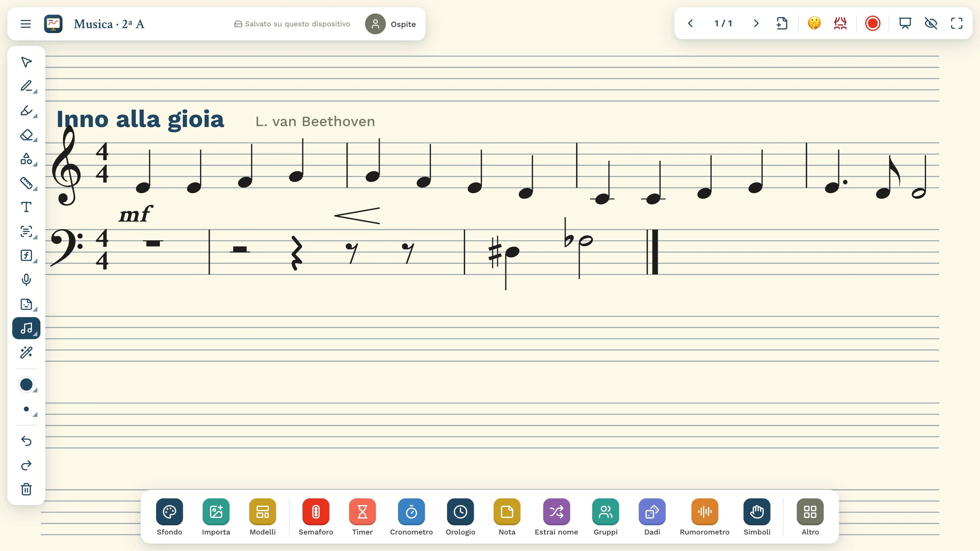Screen dimensions: 980x551
Task: Choose the magic wand tool
Action: (x=26, y=353)
